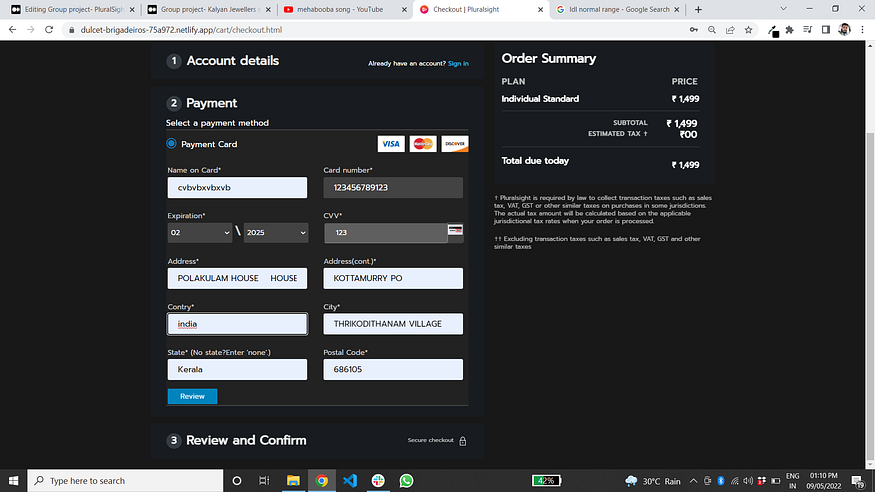Click the password key icon in address bar

pyautogui.click(x=694, y=30)
